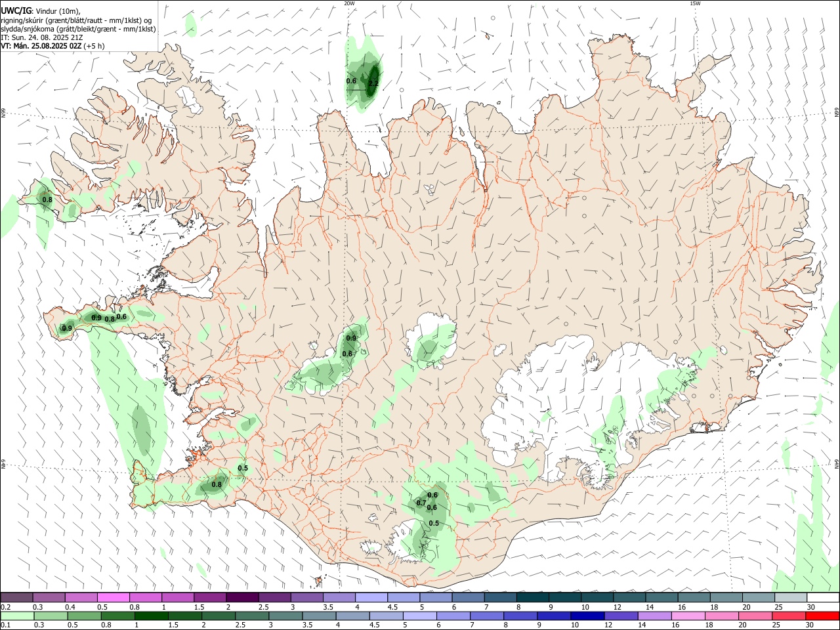Click the 'VT: Mán. 25.08.2025 02Z' valid time

[x=41, y=47]
